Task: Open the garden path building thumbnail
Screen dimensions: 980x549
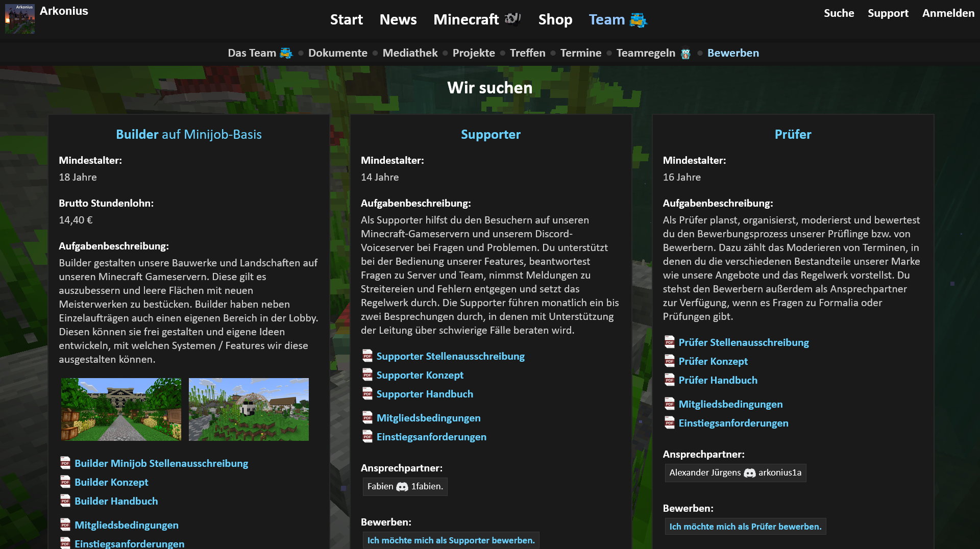Action: [x=121, y=409]
